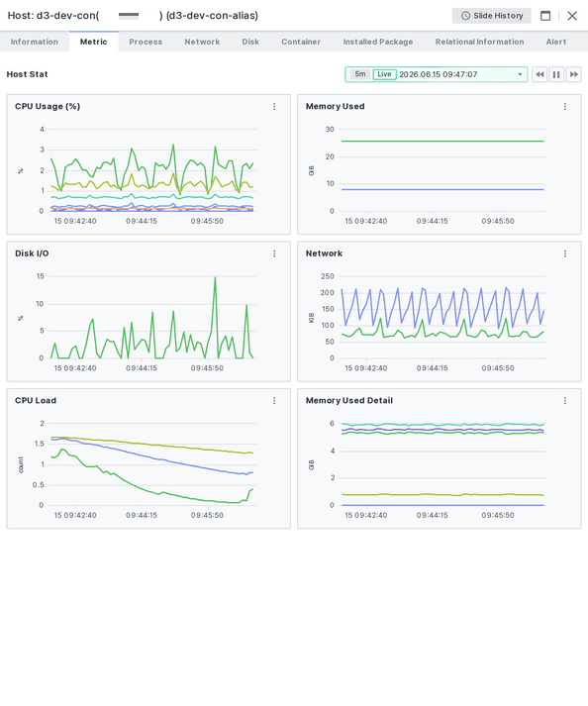Open the Memory Used chart options menu

565,107
